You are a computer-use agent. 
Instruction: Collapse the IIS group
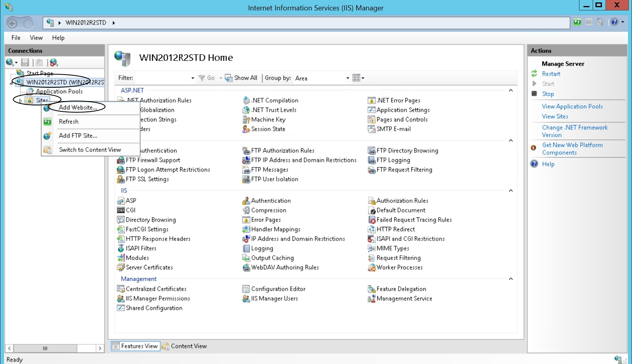511,190
